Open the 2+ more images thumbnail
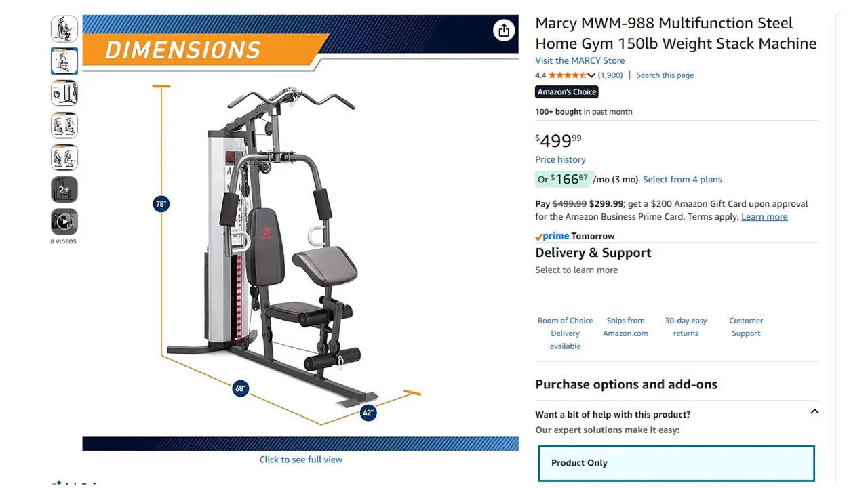The image size is (868, 488). [64, 190]
